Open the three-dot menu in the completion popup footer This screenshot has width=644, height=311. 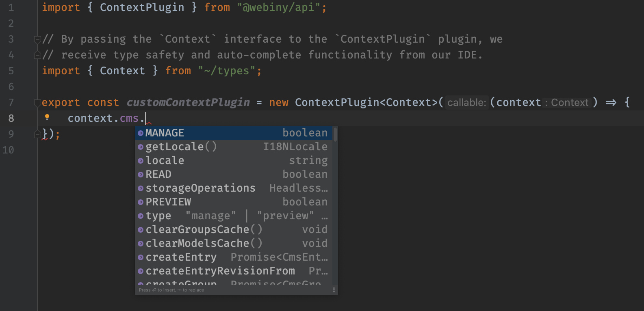click(x=334, y=289)
